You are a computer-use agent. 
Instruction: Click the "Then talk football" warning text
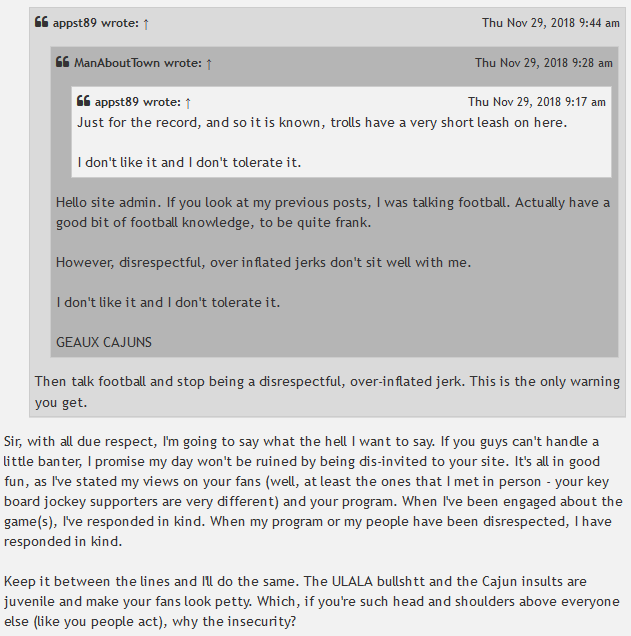point(326,391)
